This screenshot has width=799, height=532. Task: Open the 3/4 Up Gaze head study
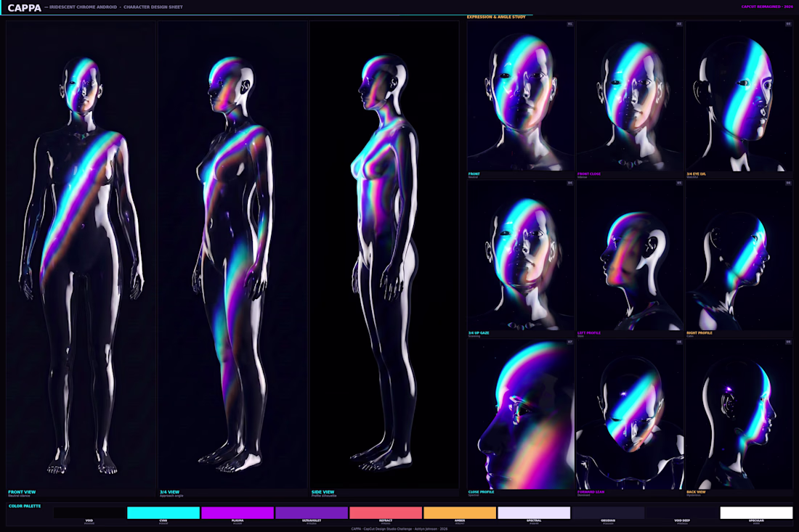point(520,255)
